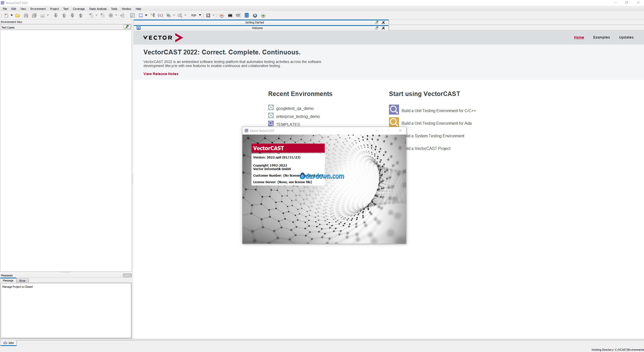Click the blue square selection toolbar icon
Screen dimensions: 644x352
141,15
